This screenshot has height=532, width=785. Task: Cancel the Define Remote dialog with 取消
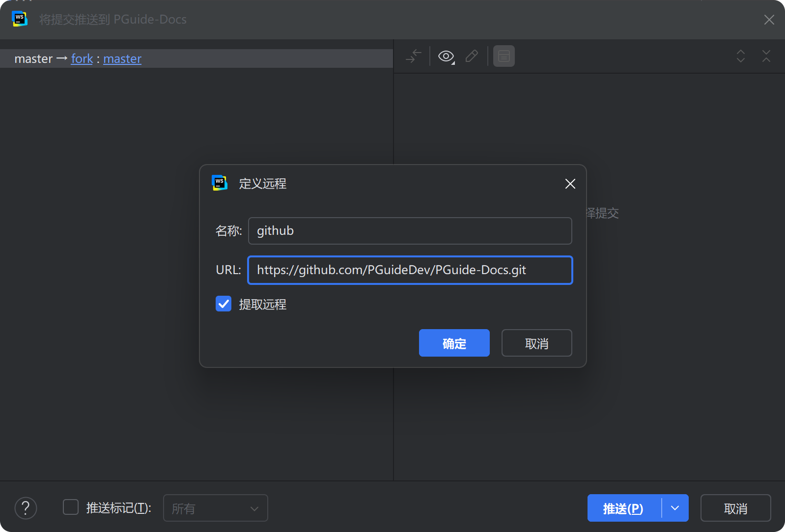(x=536, y=343)
